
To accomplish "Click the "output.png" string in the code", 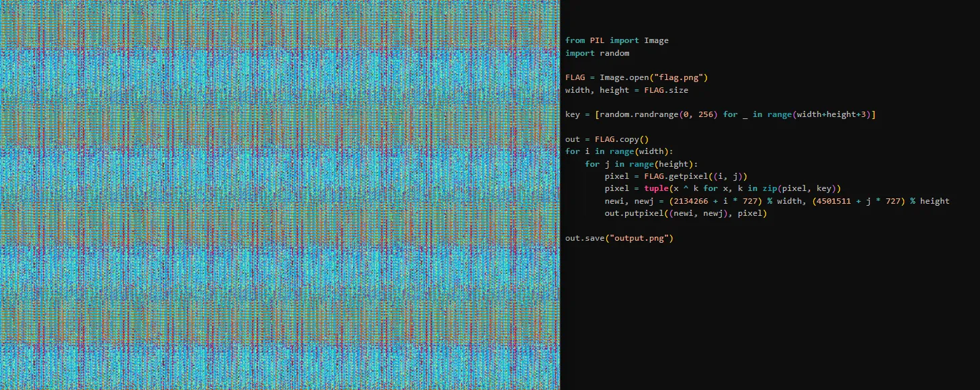I will click(x=639, y=239).
